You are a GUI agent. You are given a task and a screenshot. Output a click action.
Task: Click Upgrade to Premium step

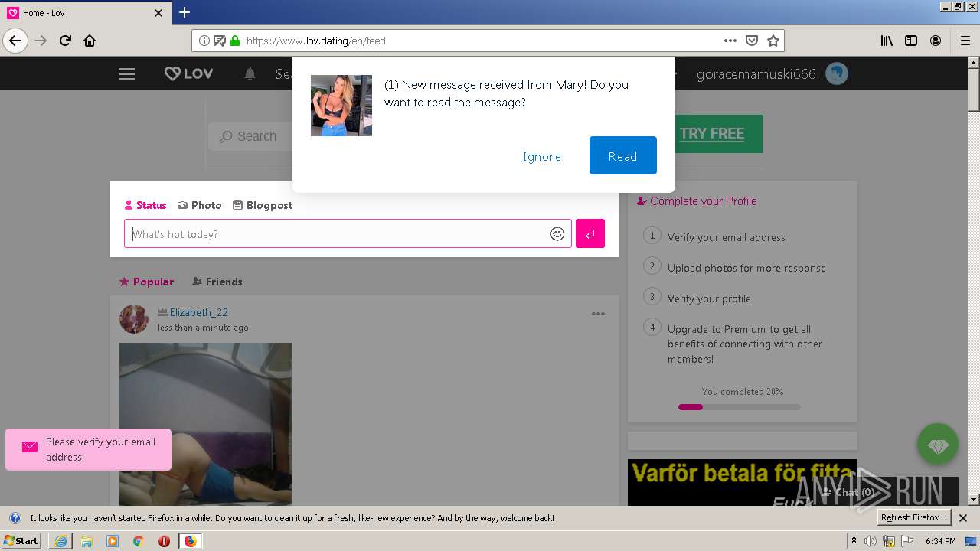(x=745, y=344)
